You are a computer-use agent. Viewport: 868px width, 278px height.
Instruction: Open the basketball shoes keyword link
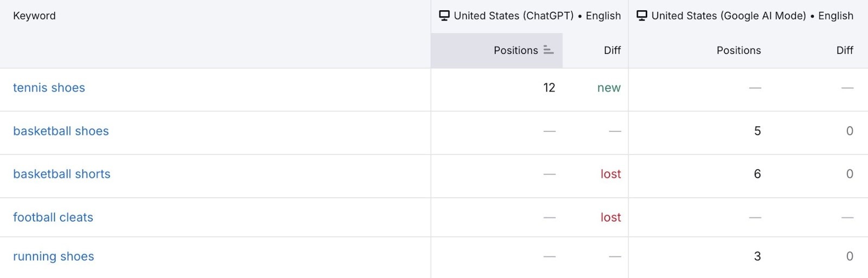coord(61,131)
